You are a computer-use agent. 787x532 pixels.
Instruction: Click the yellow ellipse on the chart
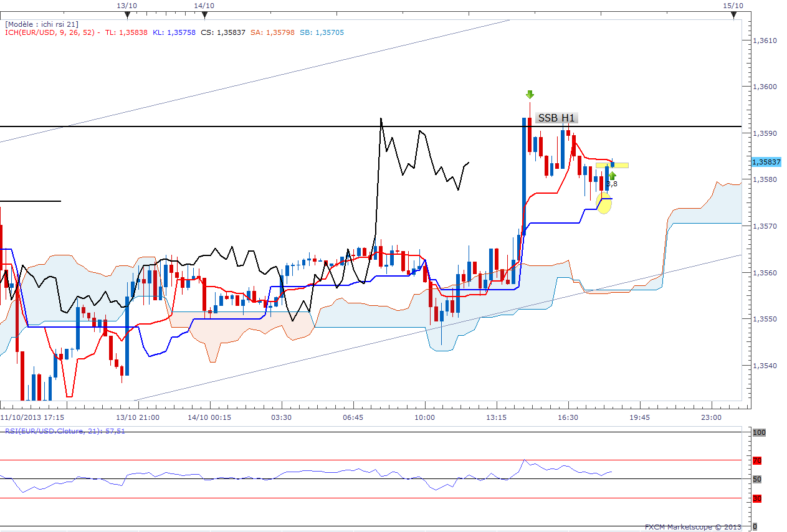pos(604,202)
